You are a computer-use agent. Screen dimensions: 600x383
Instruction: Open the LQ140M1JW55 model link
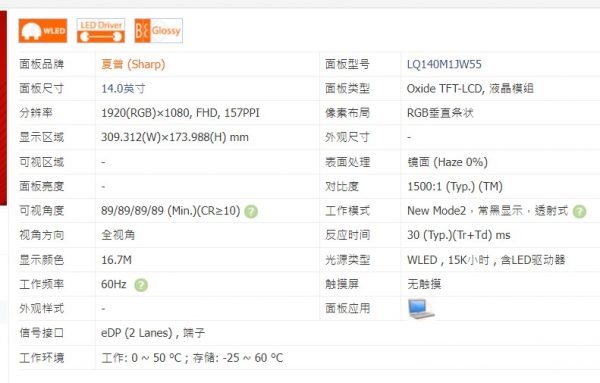[444, 64]
